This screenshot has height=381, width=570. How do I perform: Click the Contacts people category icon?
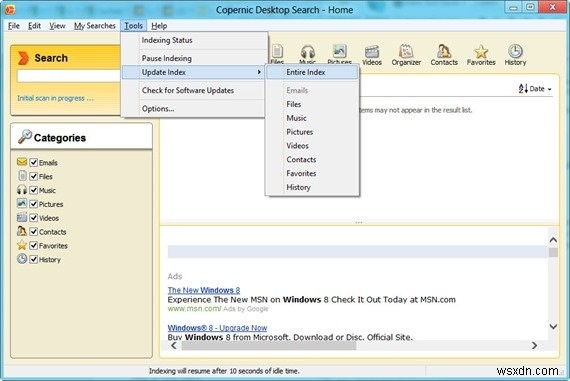[x=22, y=231]
